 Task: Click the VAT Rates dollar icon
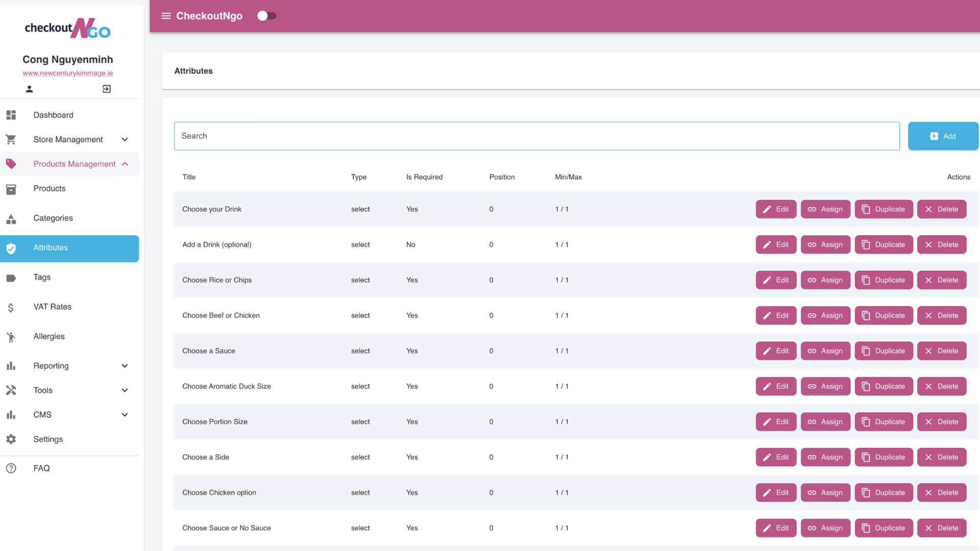pos(11,307)
